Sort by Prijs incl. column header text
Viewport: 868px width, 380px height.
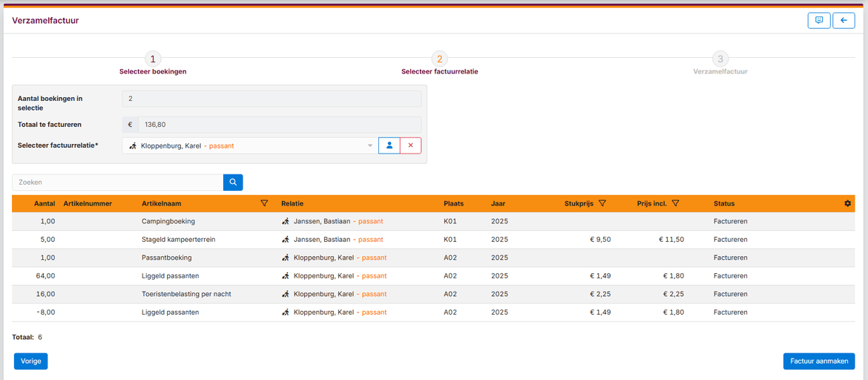[652, 203]
